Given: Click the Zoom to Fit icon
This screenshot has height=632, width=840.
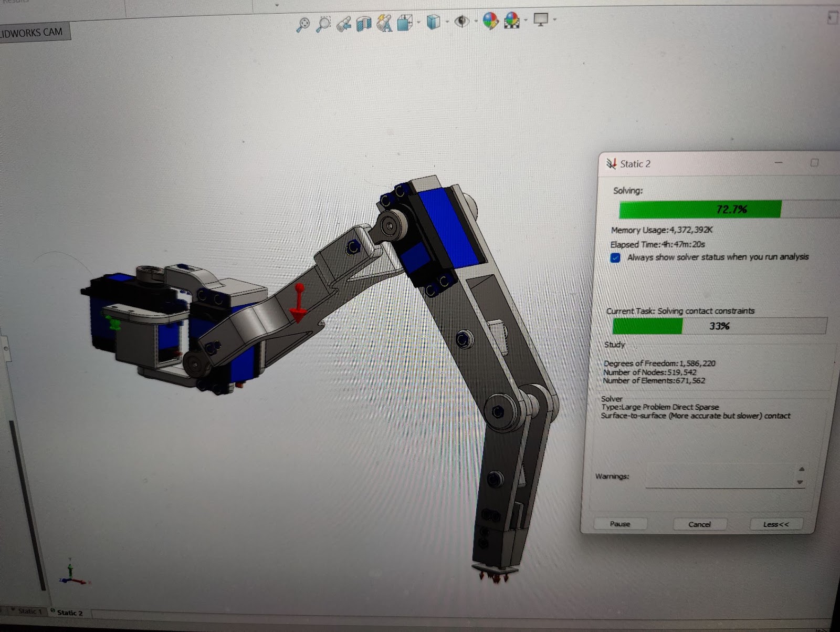Looking at the screenshot, I should (x=303, y=24).
